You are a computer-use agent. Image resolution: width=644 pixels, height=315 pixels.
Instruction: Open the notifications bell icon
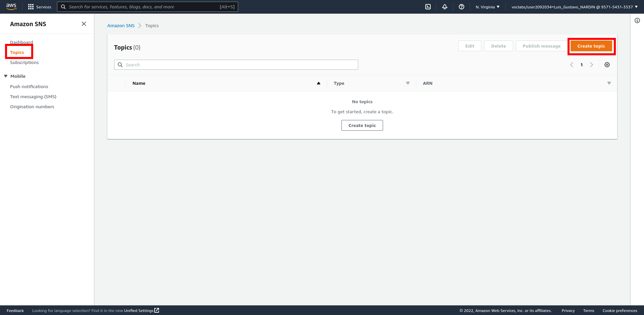tap(445, 7)
